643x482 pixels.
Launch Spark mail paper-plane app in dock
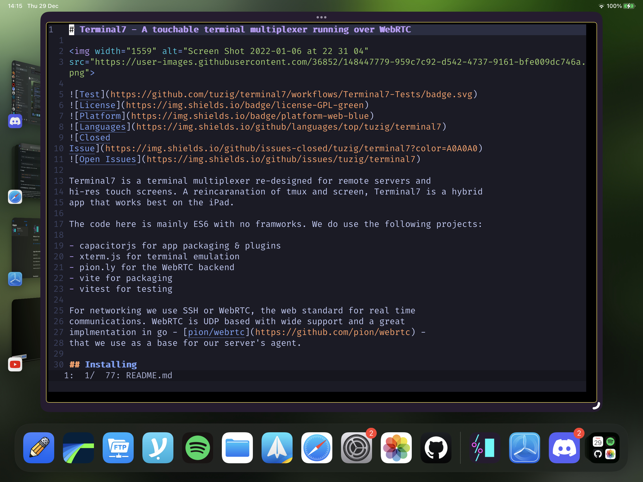(x=277, y=448)
